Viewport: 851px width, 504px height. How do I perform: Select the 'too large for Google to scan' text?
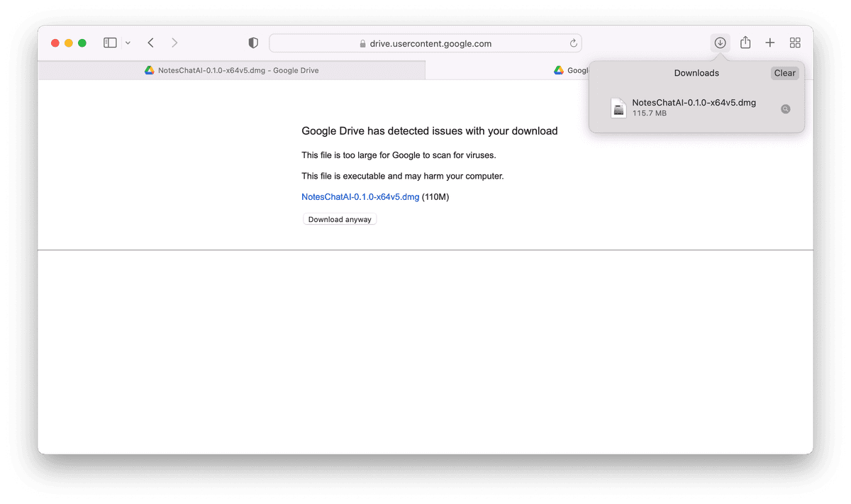click(399, 155)
